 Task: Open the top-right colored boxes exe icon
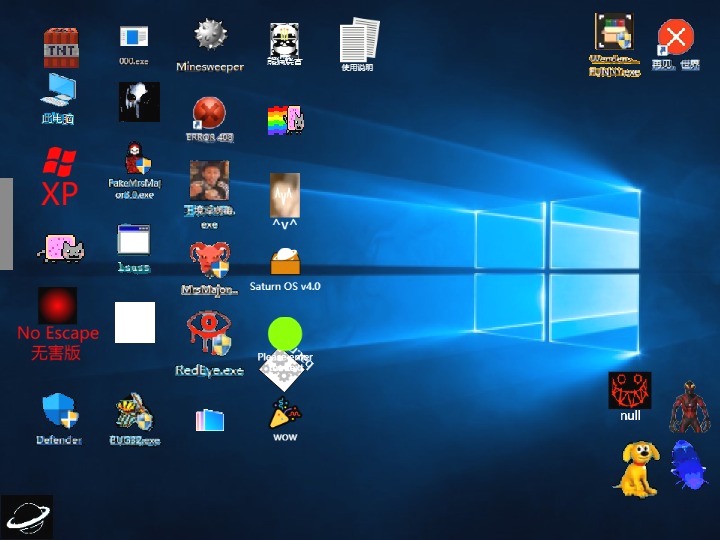614,45
